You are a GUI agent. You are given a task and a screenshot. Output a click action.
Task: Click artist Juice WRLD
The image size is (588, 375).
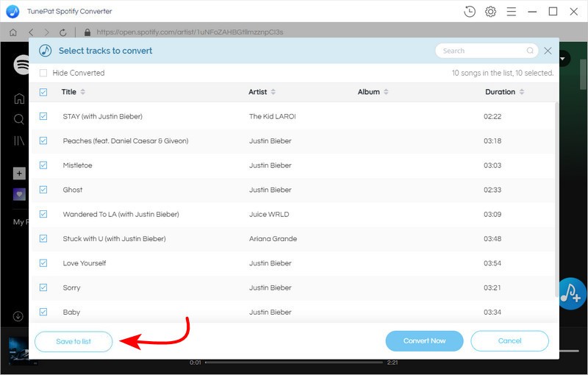tap(269, 215)
